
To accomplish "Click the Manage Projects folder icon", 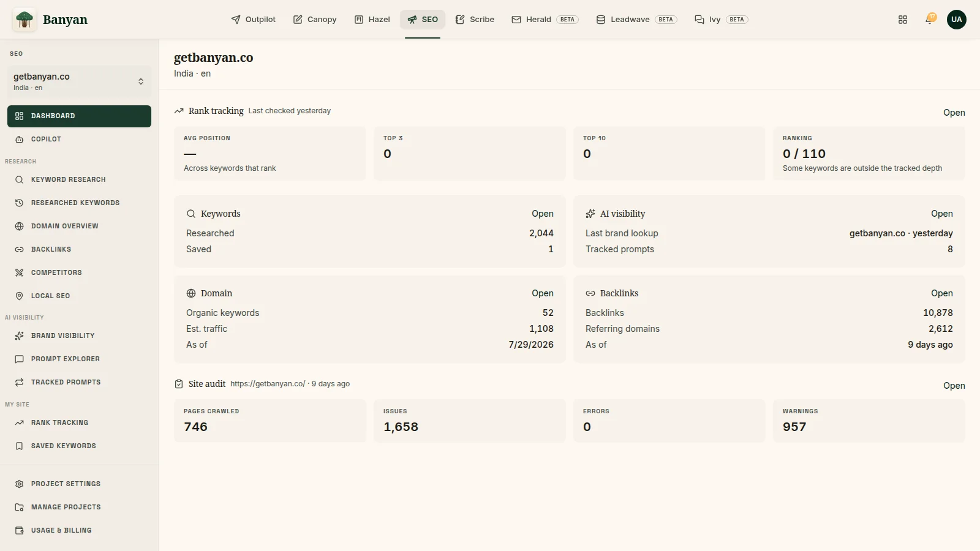I will 19,507.
